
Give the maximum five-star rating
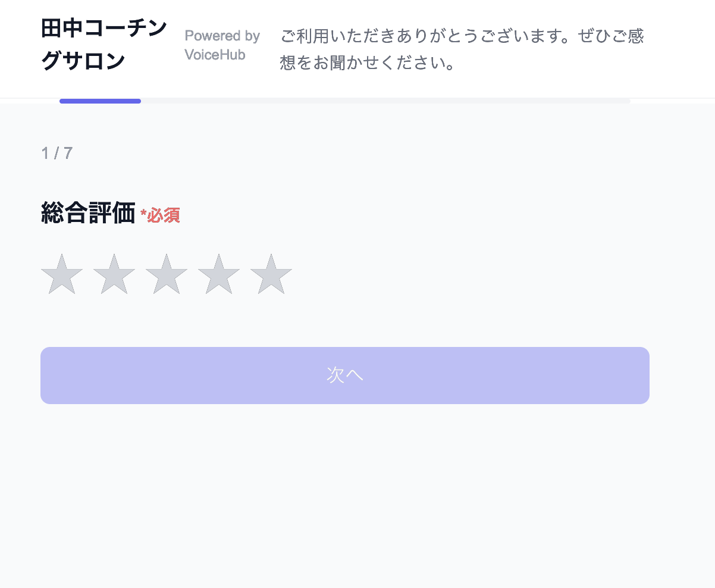click(271, 275)
